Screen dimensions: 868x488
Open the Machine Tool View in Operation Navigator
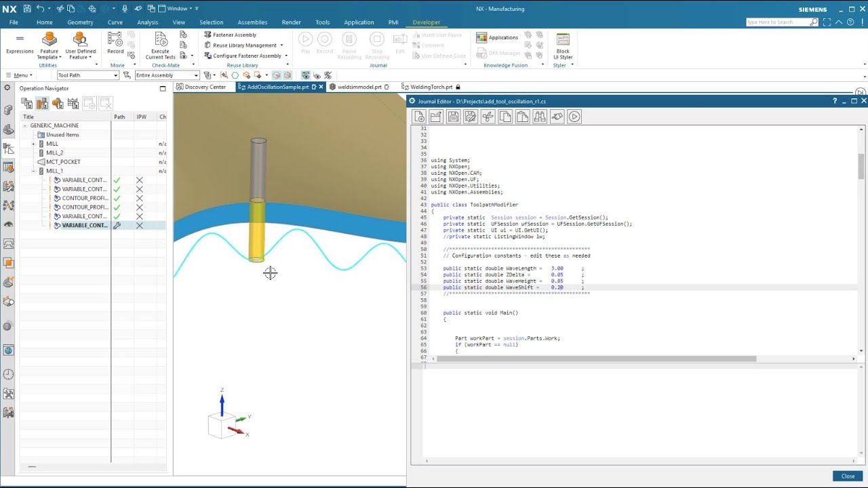pyautogui.click(x=42, y=104)
